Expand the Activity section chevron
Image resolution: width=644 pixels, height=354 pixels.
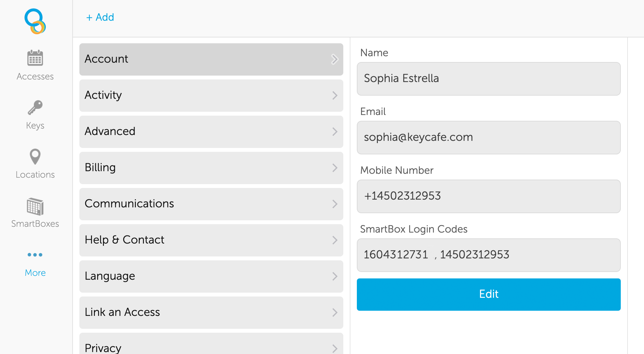pyautogui.click(x=334, y=96)
